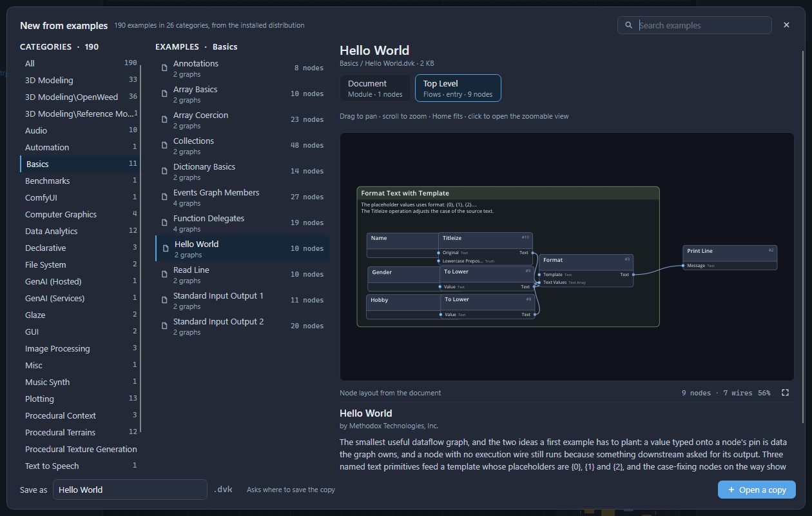Open the fullscreen zoomable preview icon
This screenshot has height=516, width=812.
coord(785,393)
